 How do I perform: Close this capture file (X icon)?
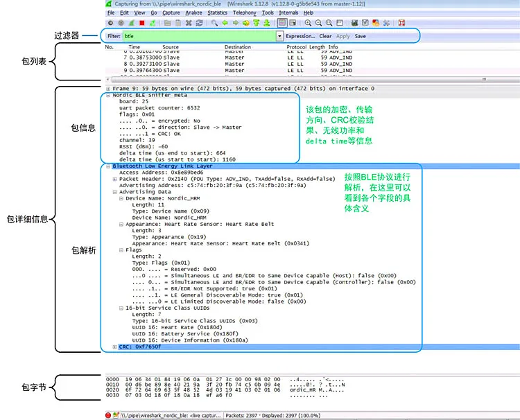(x=189, y=23)
